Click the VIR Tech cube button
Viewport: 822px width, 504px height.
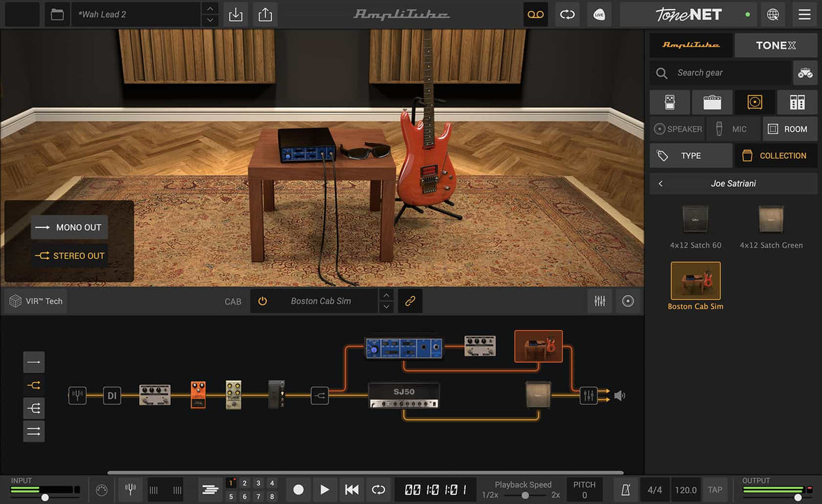(36, 301)
